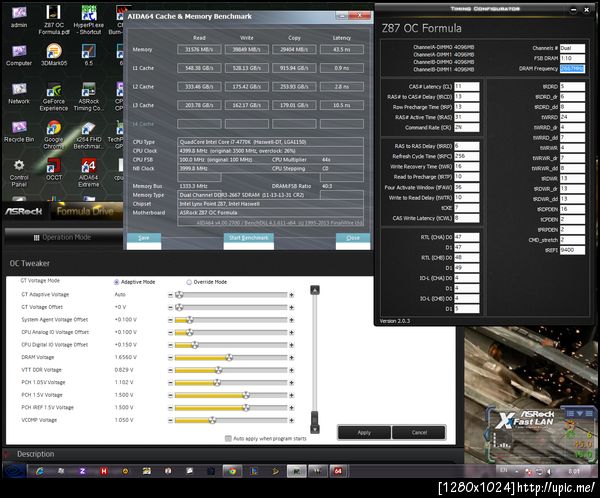Open the Recycle Bin
Screen dimensions: 600x498
(19, 132)
